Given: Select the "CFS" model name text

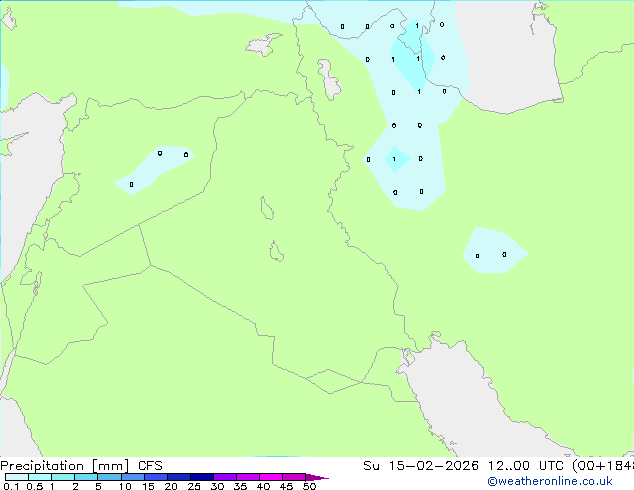Looking at the screenshot, I should [150, 466].
